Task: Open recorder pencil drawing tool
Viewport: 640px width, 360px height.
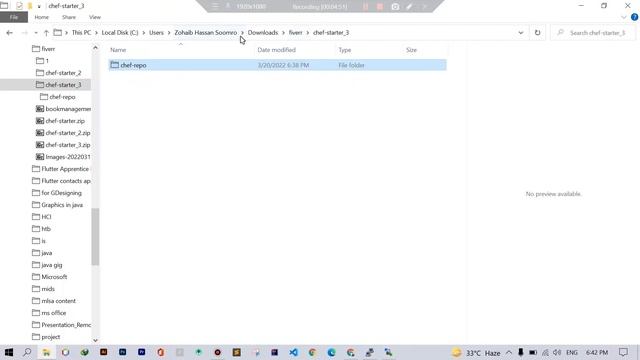Action: (x=409, y=7)
